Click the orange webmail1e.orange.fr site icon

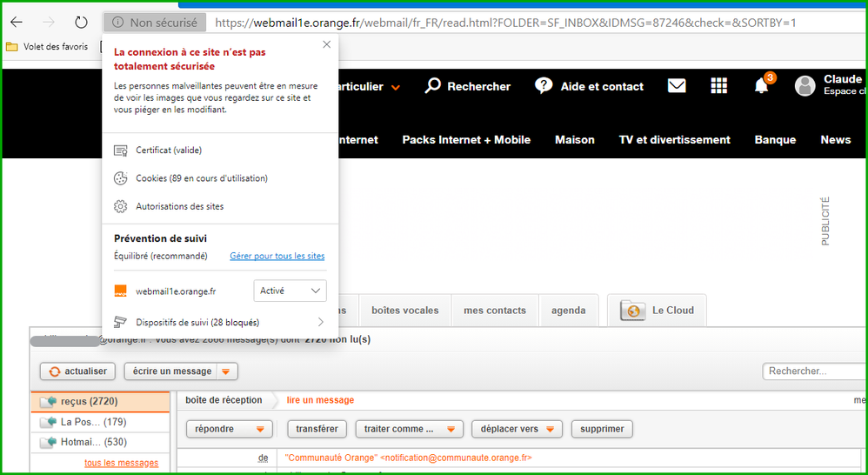coord(120,291)
